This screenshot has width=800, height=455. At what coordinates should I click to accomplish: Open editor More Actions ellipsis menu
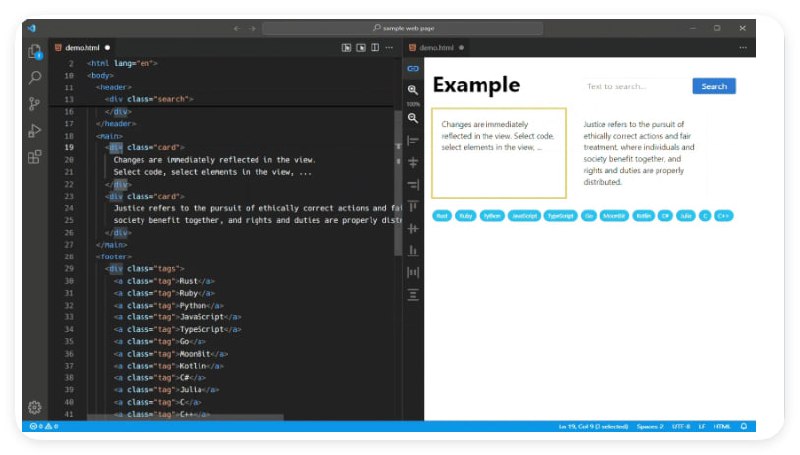click(389, 47)
